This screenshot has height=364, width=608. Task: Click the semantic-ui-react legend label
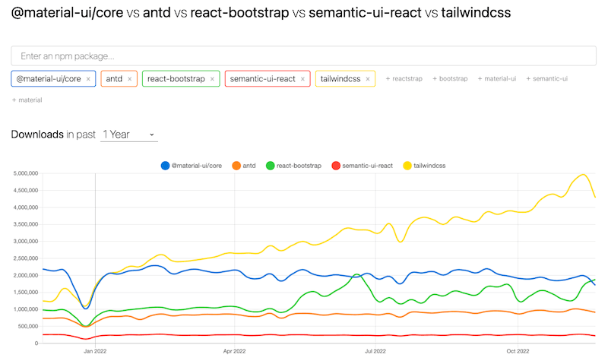coord(367,166)
